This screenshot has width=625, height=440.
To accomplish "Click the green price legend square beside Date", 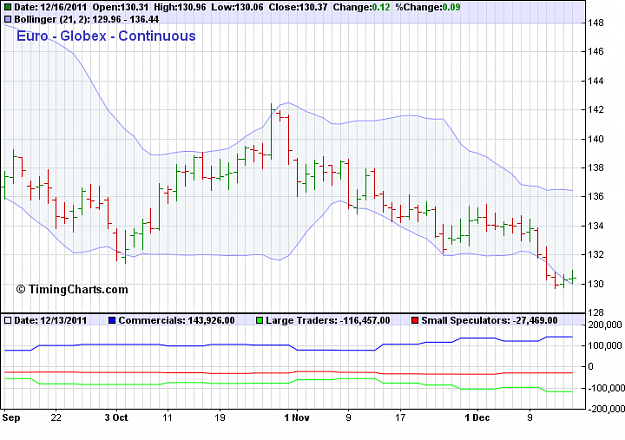I will pyautogui.click(x=8, y=8).
